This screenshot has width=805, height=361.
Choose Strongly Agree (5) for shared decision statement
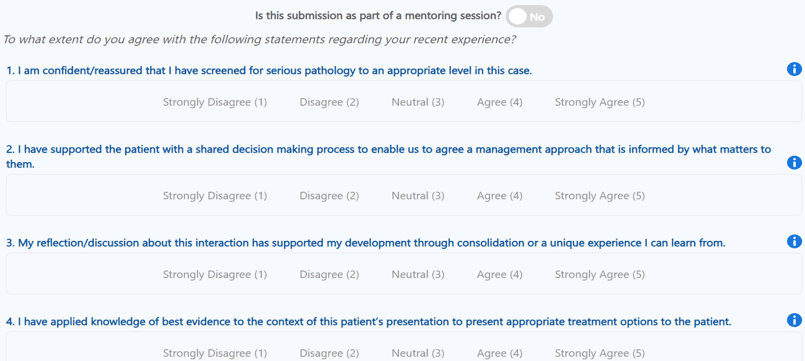[600, 196]
